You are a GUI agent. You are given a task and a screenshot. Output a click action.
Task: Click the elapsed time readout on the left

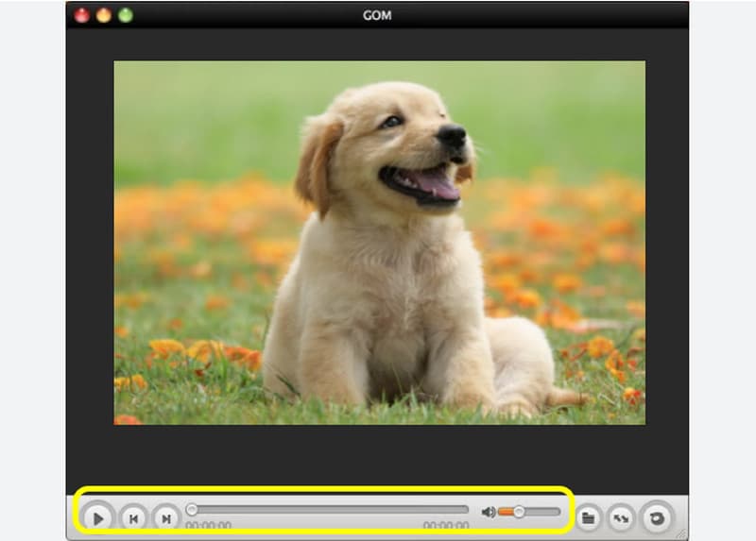pos(209,525)
